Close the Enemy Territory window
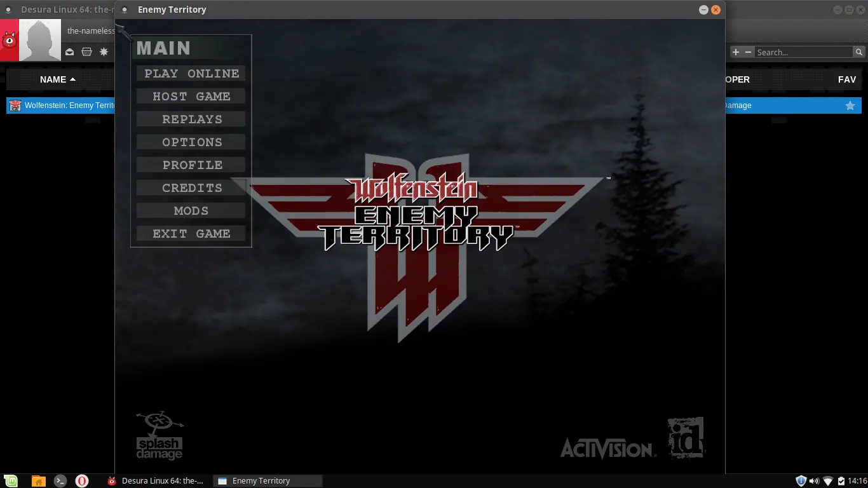This screenshot has height=488, width=868. 716,10
